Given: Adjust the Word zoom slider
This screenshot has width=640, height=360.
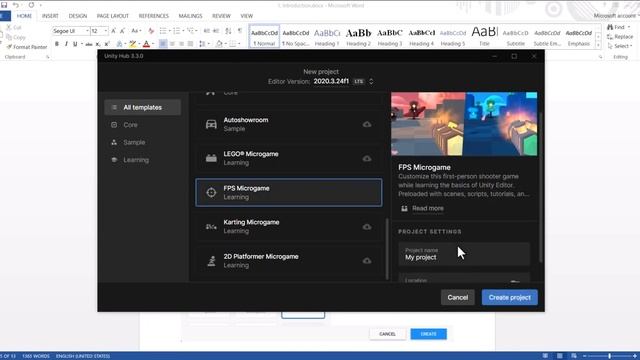Looking at the screenshot, I should [609, 356].
